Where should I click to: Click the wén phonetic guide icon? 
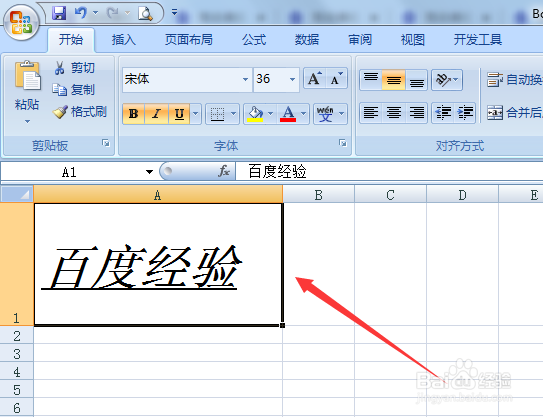click(326, 113)
